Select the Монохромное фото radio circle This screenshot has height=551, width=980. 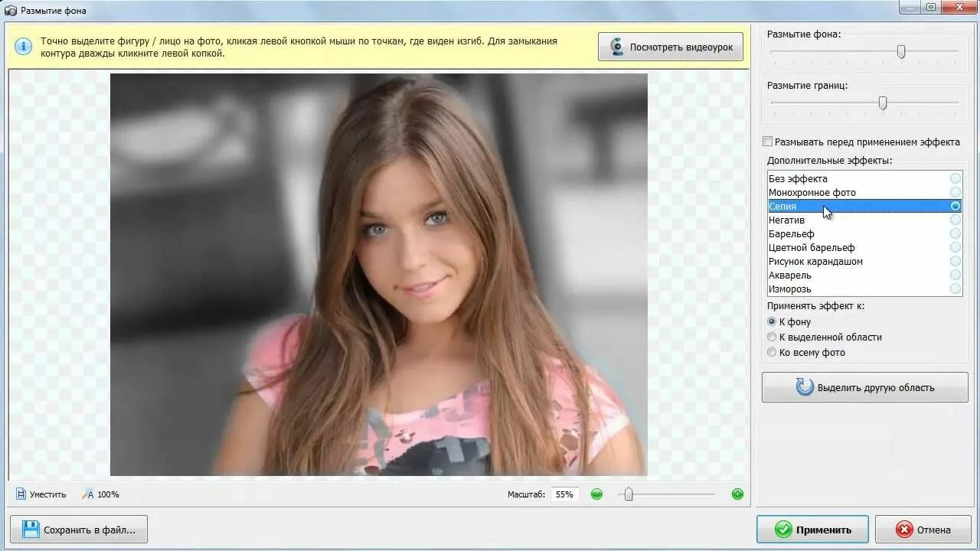955,192
